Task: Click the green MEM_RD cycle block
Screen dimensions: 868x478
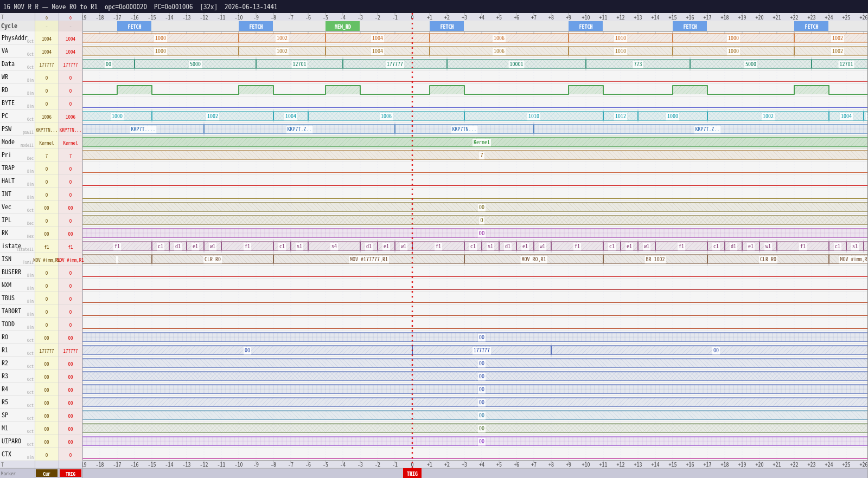Action: pyautogui.click(x=342, y=27)
